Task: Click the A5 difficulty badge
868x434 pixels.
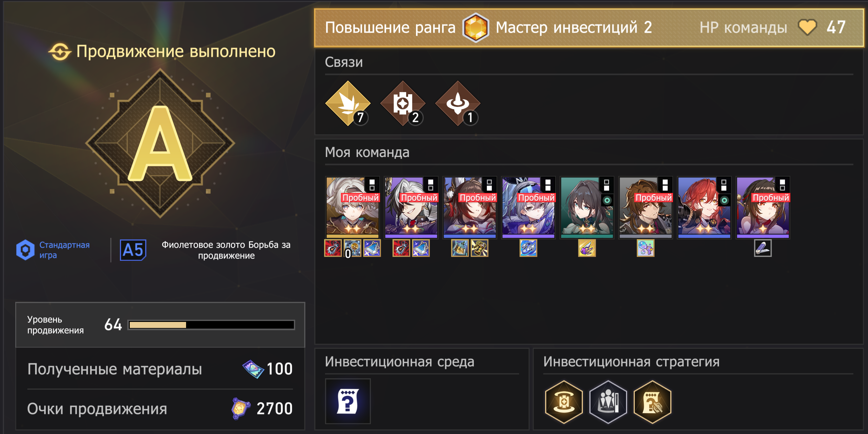Action: pos(133,250)
